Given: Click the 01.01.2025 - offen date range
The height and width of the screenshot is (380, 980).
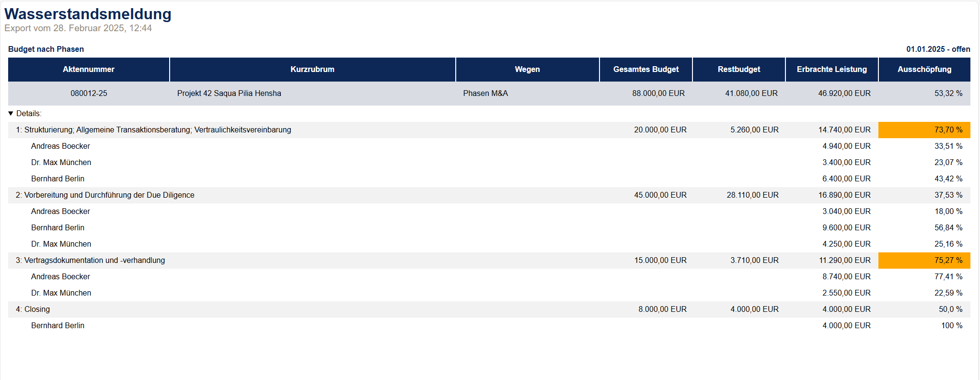Looking at the screenshot, I should click(x=938, y=49).
